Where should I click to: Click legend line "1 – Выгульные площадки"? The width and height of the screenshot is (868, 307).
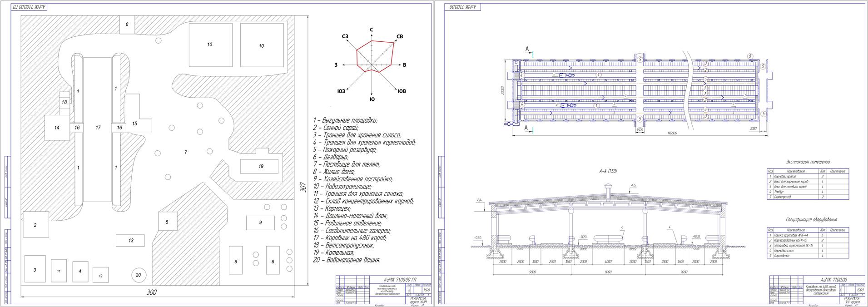tap(345, 120)
